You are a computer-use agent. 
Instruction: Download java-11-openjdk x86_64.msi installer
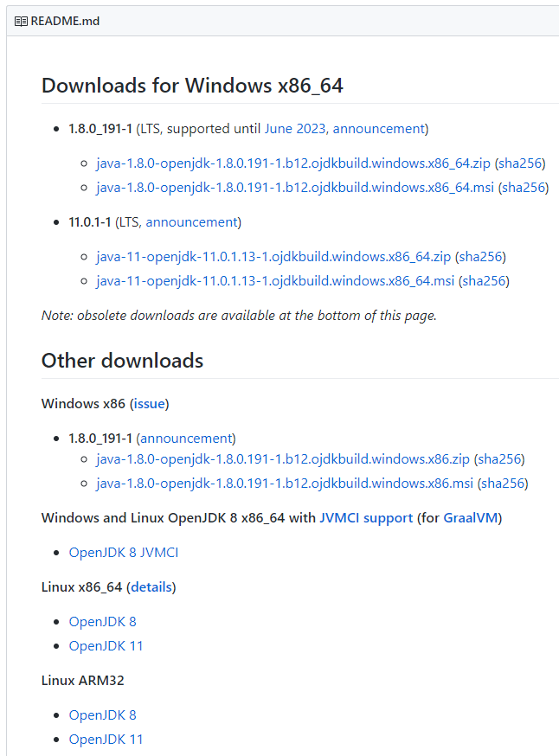click(275, 281)
